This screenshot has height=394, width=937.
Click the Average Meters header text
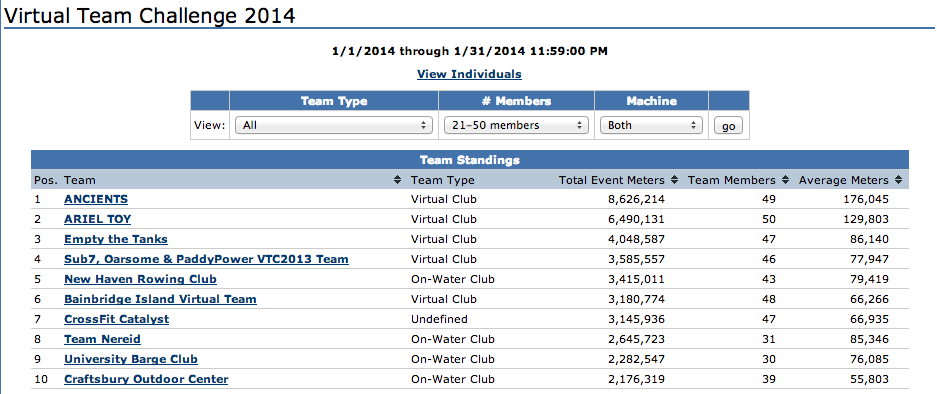(x=844, y=180)
